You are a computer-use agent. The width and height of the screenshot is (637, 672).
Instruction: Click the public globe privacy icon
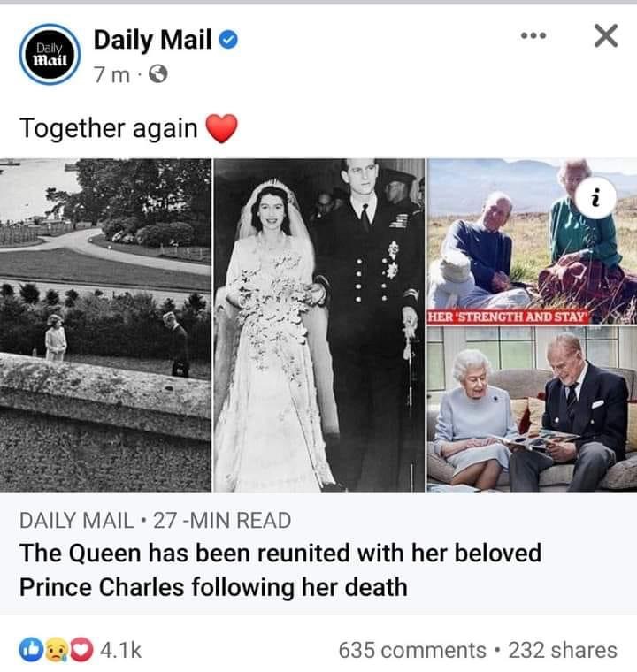[x=157, y=74]
